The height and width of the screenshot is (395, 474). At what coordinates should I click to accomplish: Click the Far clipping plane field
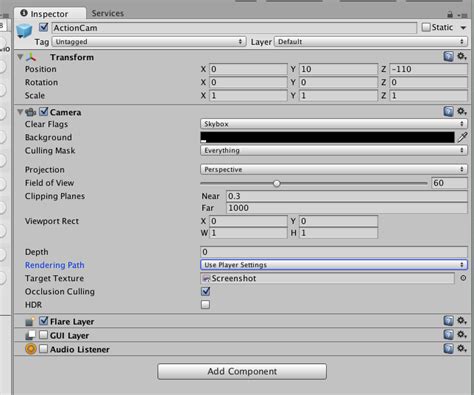(x=347, y=208)
